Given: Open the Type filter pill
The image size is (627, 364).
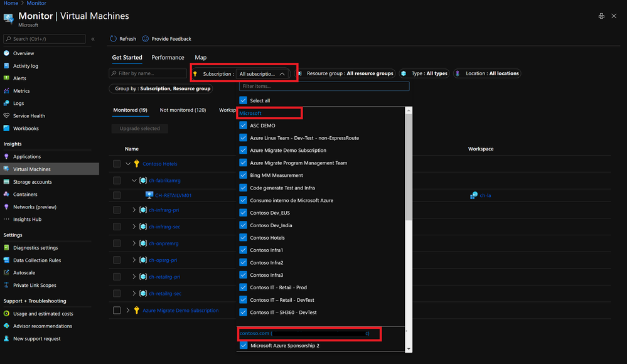Looking at the screenshot, I should pos(425,73).
